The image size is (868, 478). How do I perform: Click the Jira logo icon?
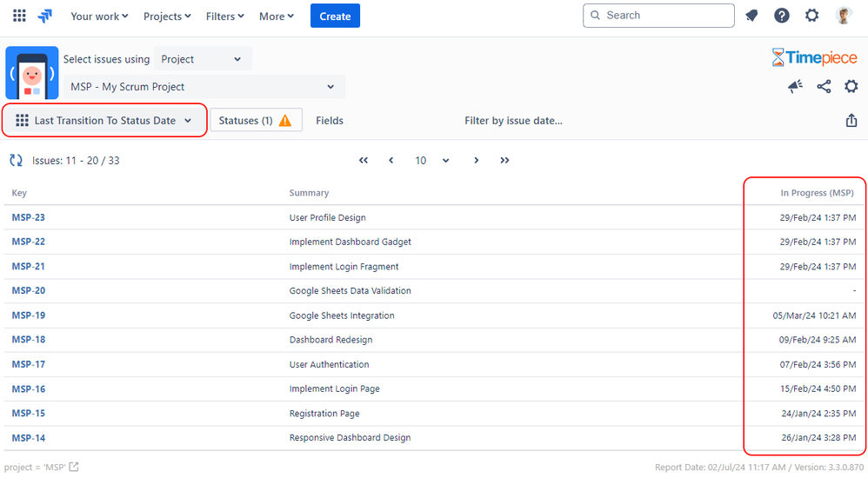(45, 16)
